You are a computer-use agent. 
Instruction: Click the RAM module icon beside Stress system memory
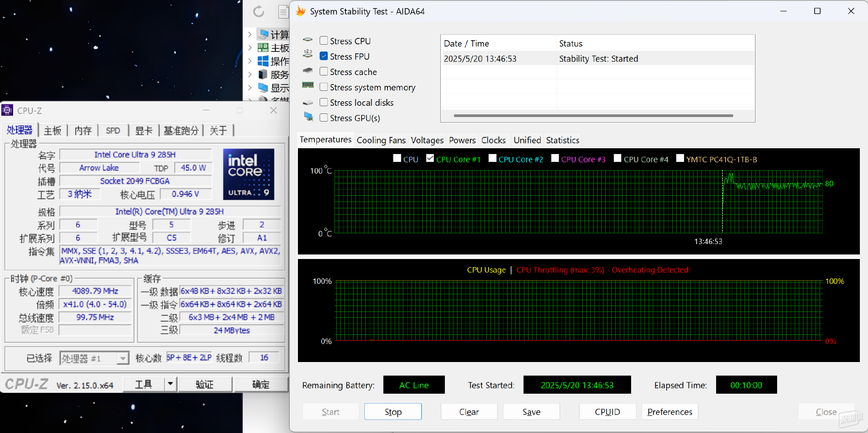click(308, 85)
